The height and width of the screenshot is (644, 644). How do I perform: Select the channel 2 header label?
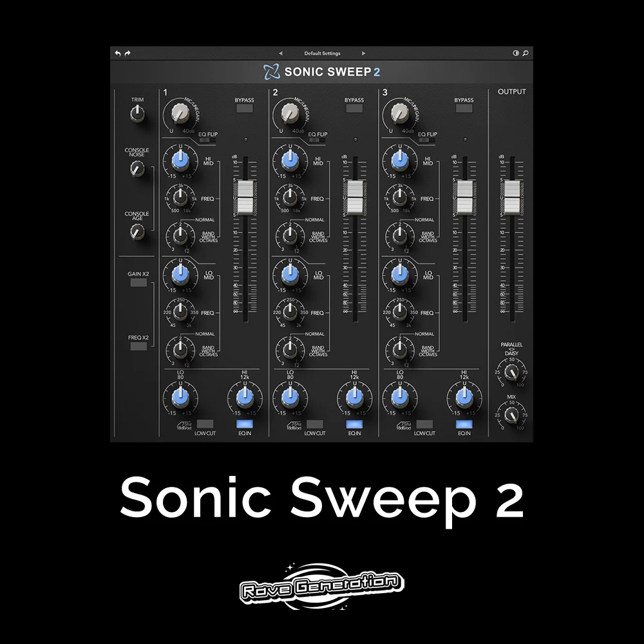point(274,91)
